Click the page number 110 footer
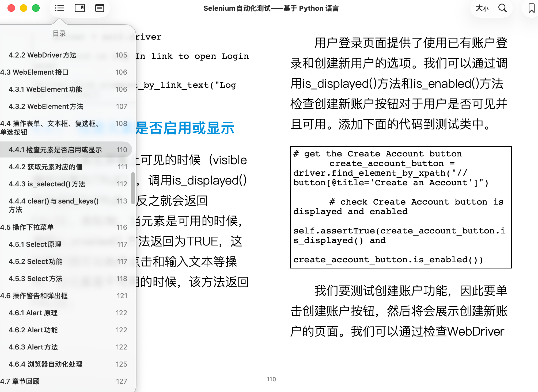538x392 pixels. tap(271, 379)
